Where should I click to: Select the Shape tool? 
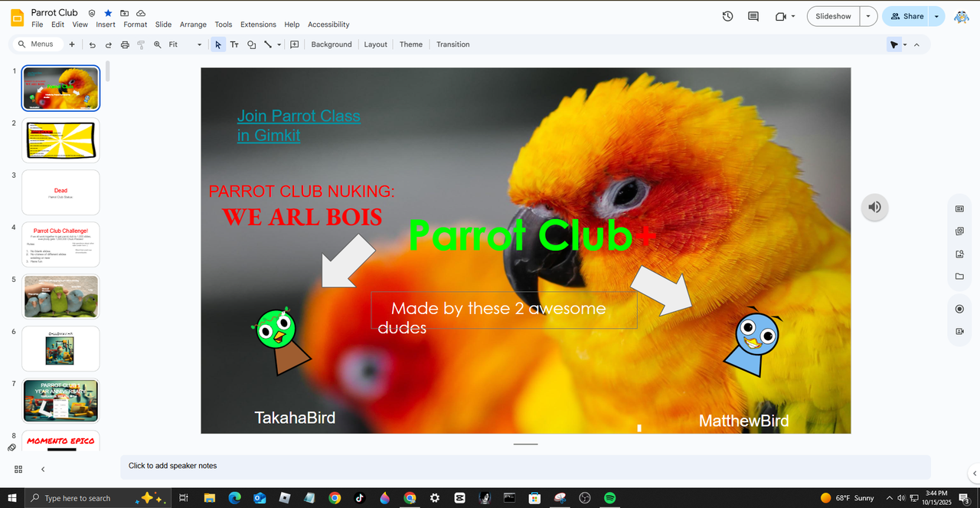pyautogui.click(x=251, y=44)
